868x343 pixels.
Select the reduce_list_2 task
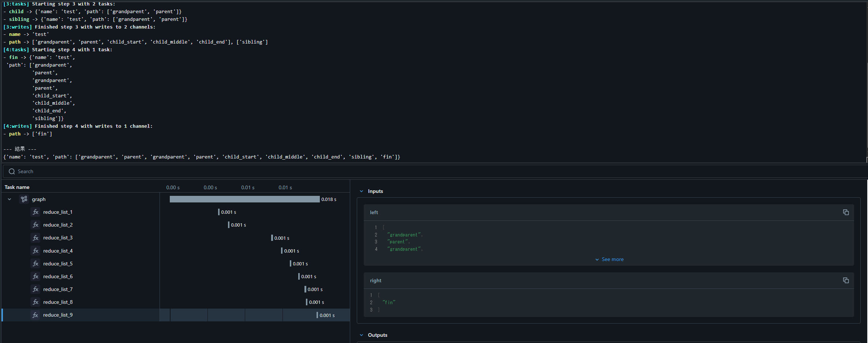(x=58, y=225)
